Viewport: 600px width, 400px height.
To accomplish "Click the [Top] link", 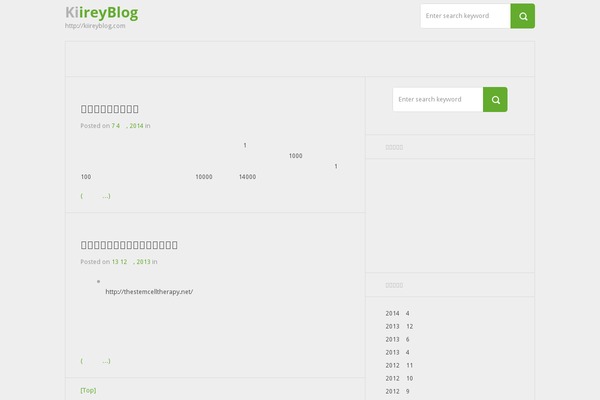I will 88,390.
